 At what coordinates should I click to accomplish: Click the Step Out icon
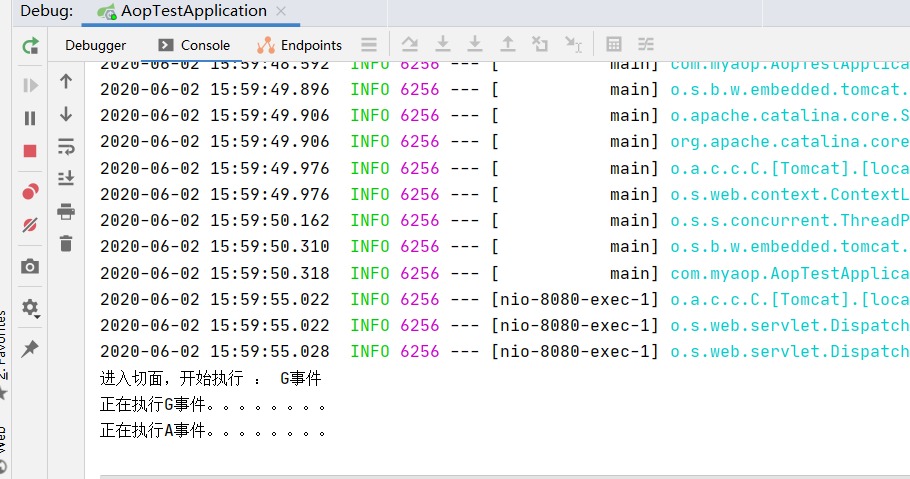tap(508, 44)
